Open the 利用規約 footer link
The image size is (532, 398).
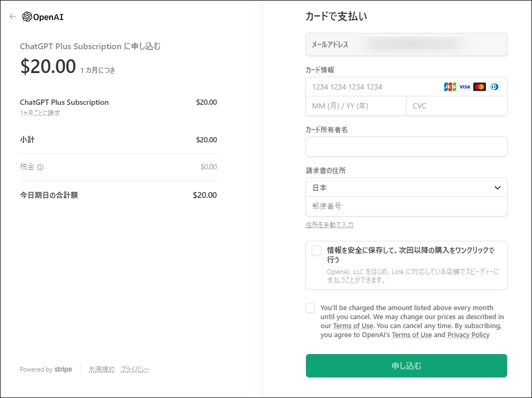(x=102, y=369)
